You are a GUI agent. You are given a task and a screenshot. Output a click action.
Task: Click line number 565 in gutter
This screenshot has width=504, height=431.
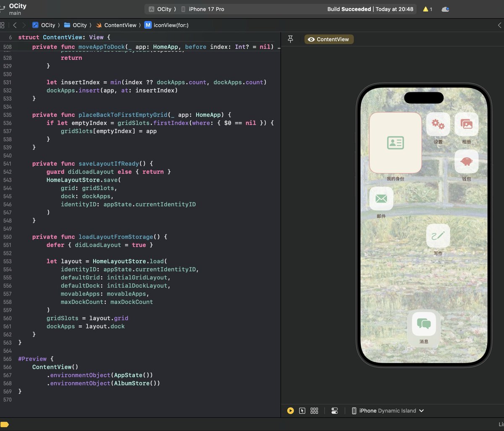(x=7, y=359)
